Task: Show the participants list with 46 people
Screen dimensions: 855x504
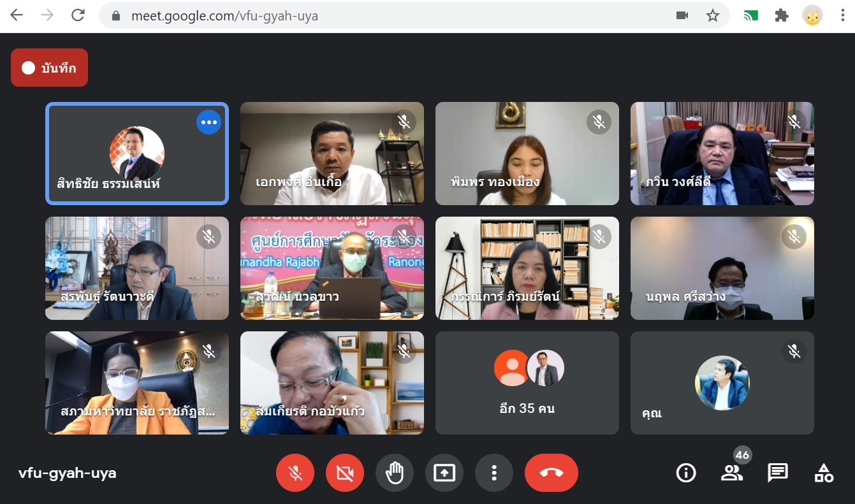Action: 732,473
